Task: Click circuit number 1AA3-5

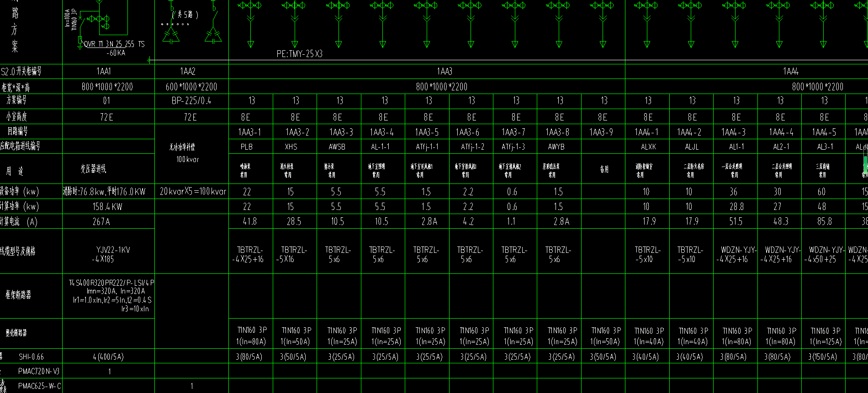Action: pyautogui.click(x=427, y=132)
